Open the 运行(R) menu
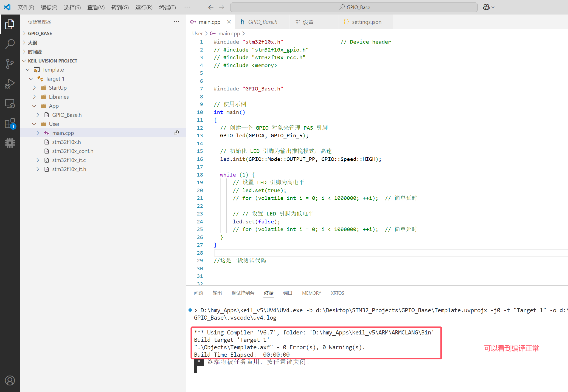Viewport: 568px width, 392px height. tap(144, 7)
